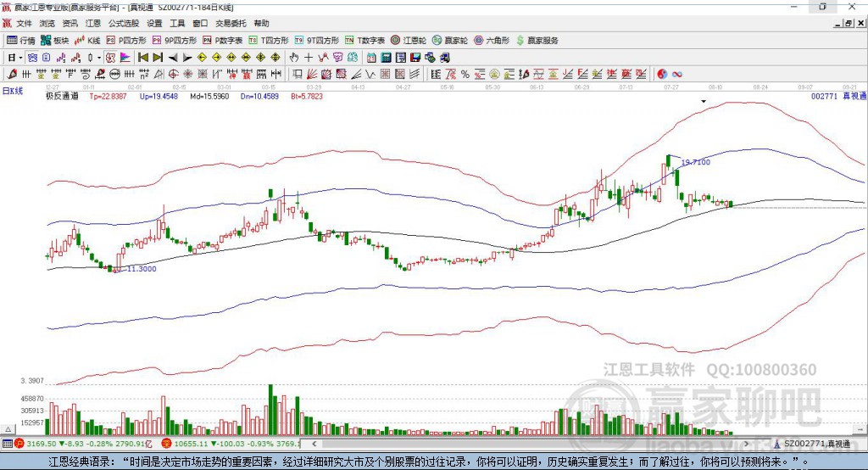Click the 11.3000 low price label
The image size is (868, 470).
pos(142,269)
